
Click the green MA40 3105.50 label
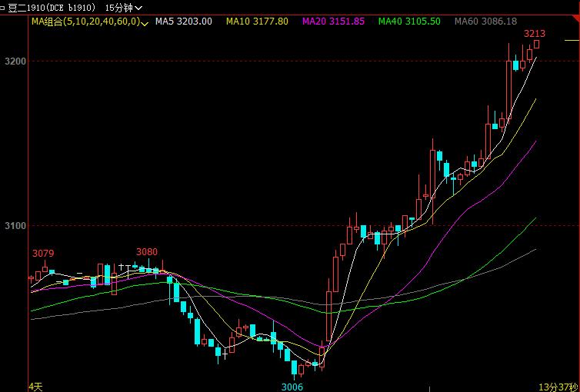[x=409, y=22]
